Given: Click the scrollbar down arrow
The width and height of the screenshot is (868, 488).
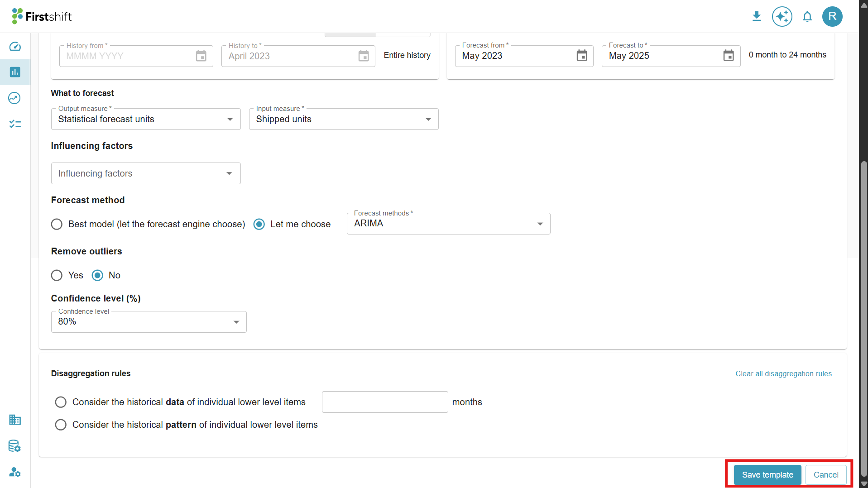Looking at the screenshot, I should click(x=864, y=484).
